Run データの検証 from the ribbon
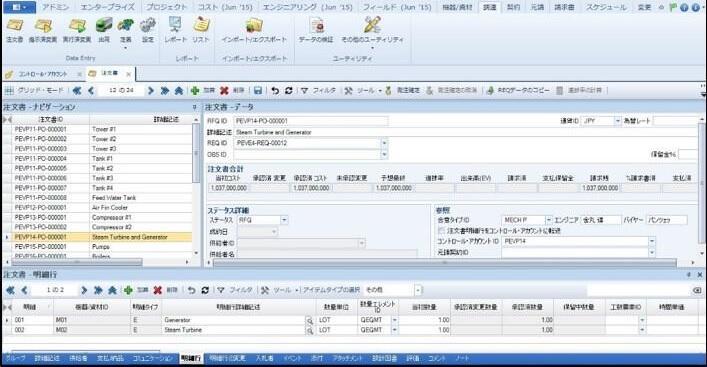Viewport: 707px width, 367px height. 316,30
